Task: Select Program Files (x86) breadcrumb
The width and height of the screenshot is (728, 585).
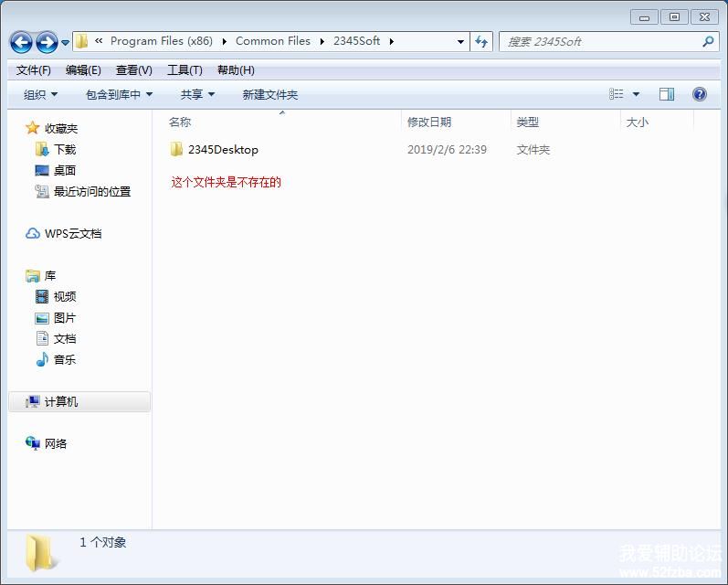Action: point(161,41)
